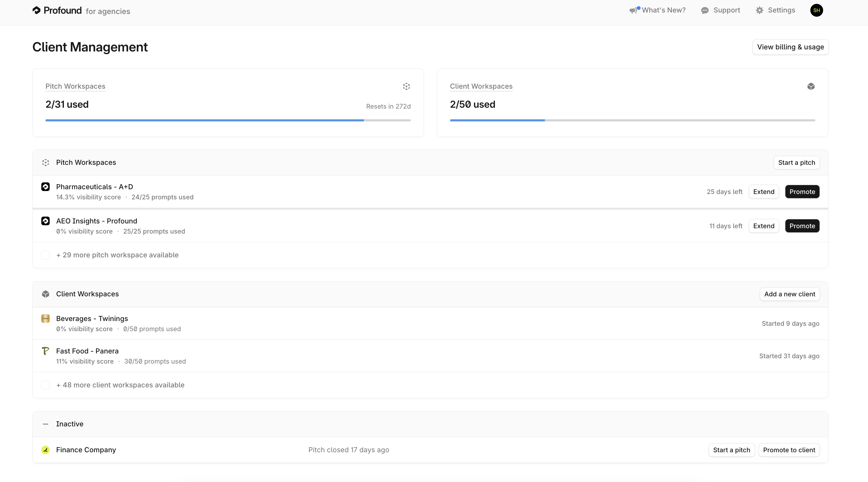Screen dimensions: 868x482
Task: Click the underlined Pitch Workspaces card label
Action: coord(76,86)
